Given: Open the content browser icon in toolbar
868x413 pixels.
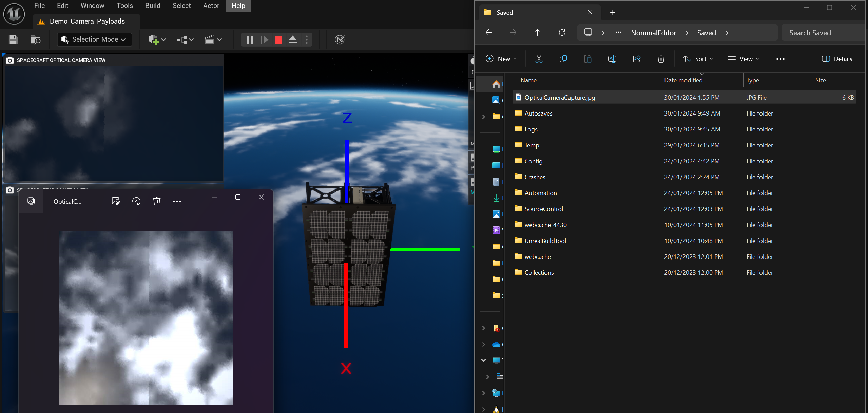Looking at the screenshot, I should click(35, 40).
